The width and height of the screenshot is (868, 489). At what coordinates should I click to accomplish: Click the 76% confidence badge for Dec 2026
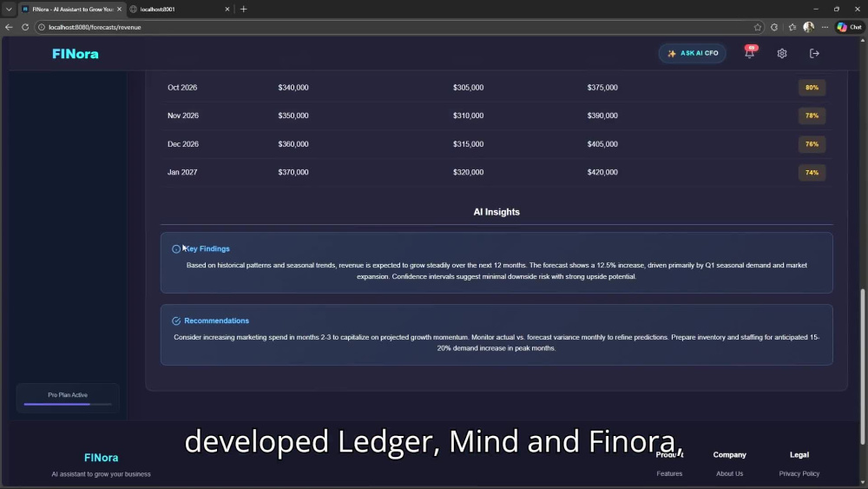click(x=812, y=144)
